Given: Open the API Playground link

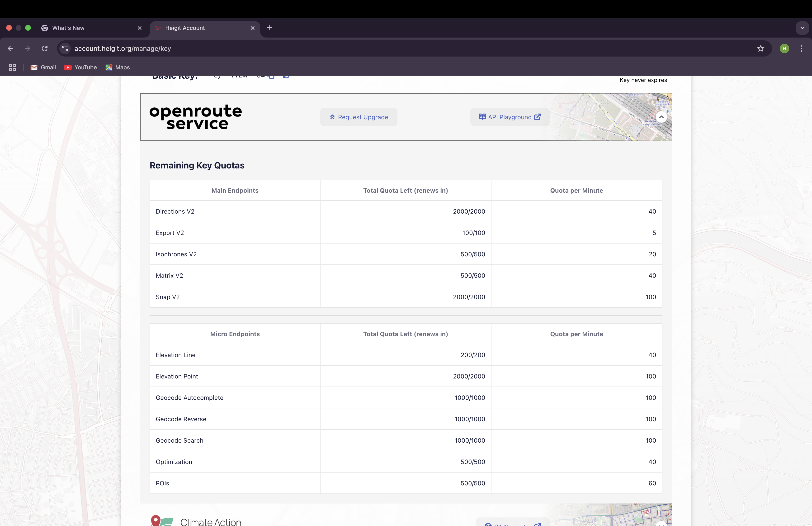Looking at the screenshot, I should coord(509,117).
